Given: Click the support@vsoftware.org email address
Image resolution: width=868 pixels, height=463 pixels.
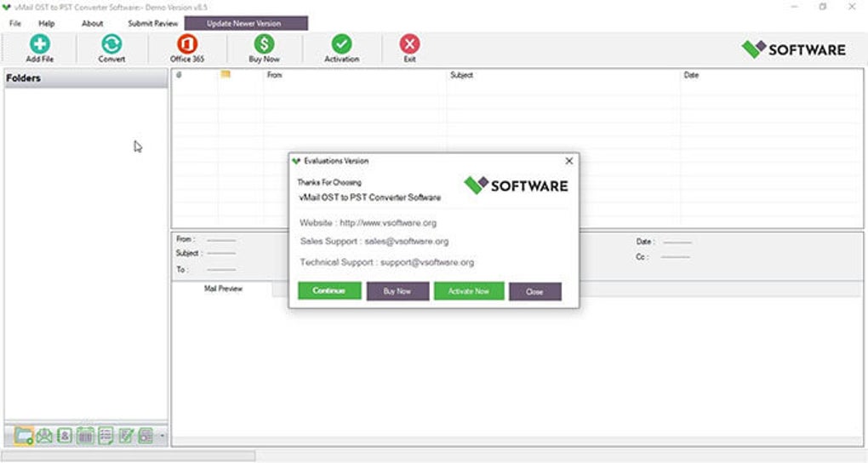Looking at the screenshot, I should click(427, 262).
